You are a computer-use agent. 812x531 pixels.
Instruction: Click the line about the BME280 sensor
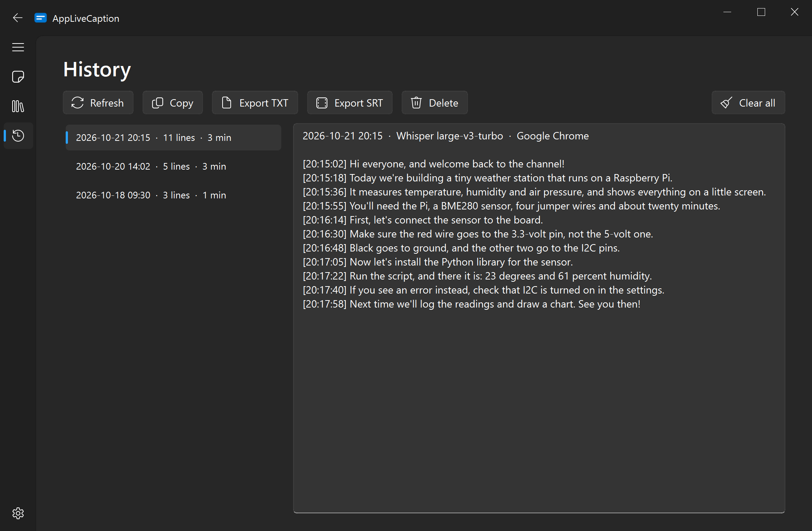[x=511, y=206]
